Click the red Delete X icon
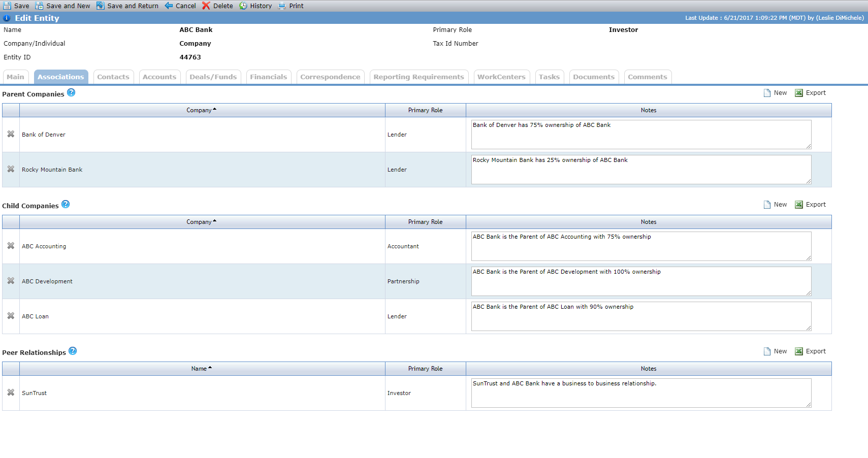This screenshot has width=868, height=458. pos(206,6)
